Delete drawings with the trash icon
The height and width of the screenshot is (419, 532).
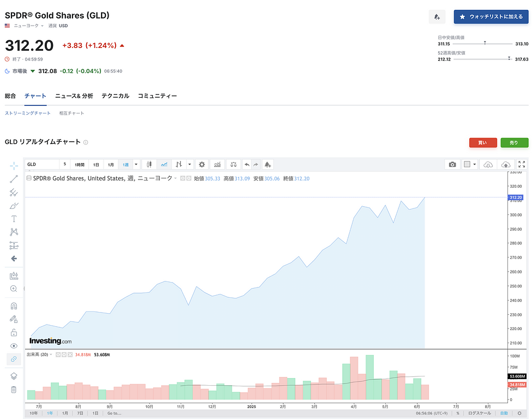pyautogui.click(x=14, y=390)
